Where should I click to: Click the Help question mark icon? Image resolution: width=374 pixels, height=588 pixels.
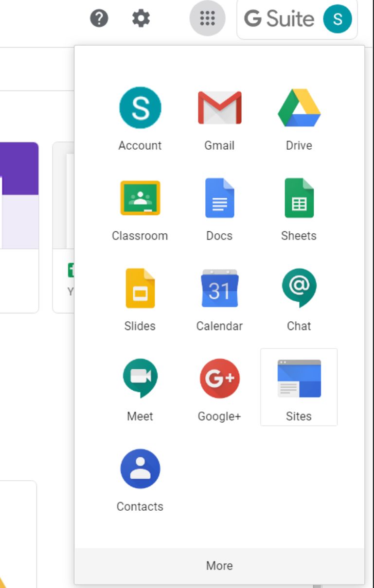click(99, 18)
